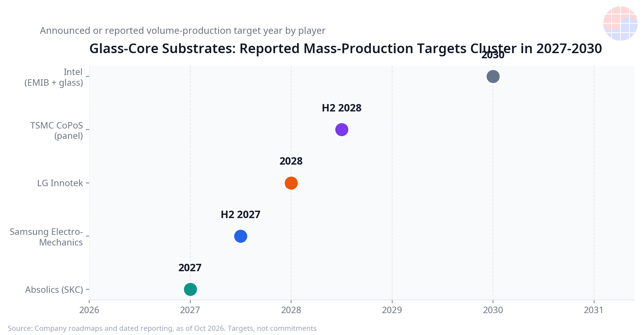The height and width of the screenshot is (335, 644).
Task: Select the Intel 2030 gray data point
Action: click(x=493, y=76)
